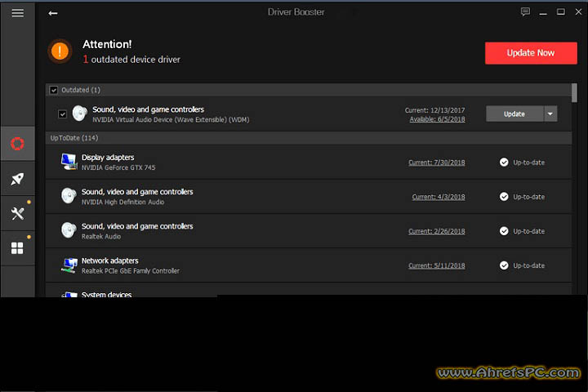The height and width of the screenshot is (392, 588).
Task: Open the Action Center grid icon in the sidebar
Action: coord(17,248)
